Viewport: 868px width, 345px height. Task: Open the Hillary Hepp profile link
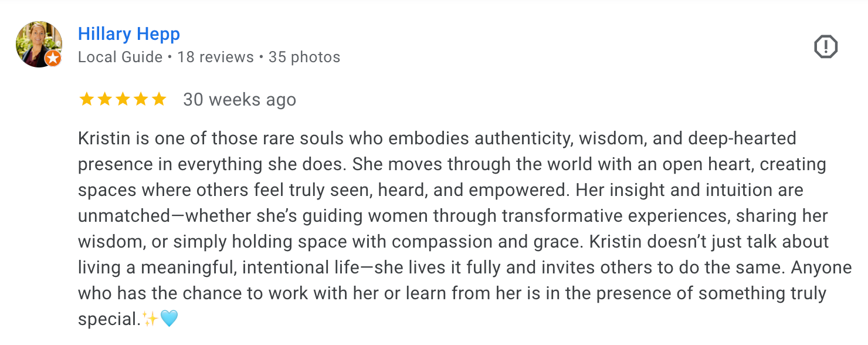129,34
